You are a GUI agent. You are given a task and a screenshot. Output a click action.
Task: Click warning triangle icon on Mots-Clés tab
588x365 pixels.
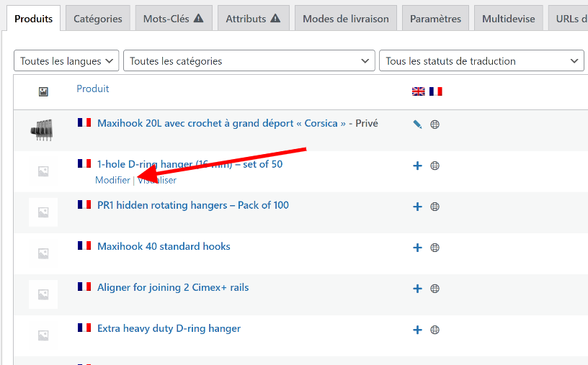point(198,18)
